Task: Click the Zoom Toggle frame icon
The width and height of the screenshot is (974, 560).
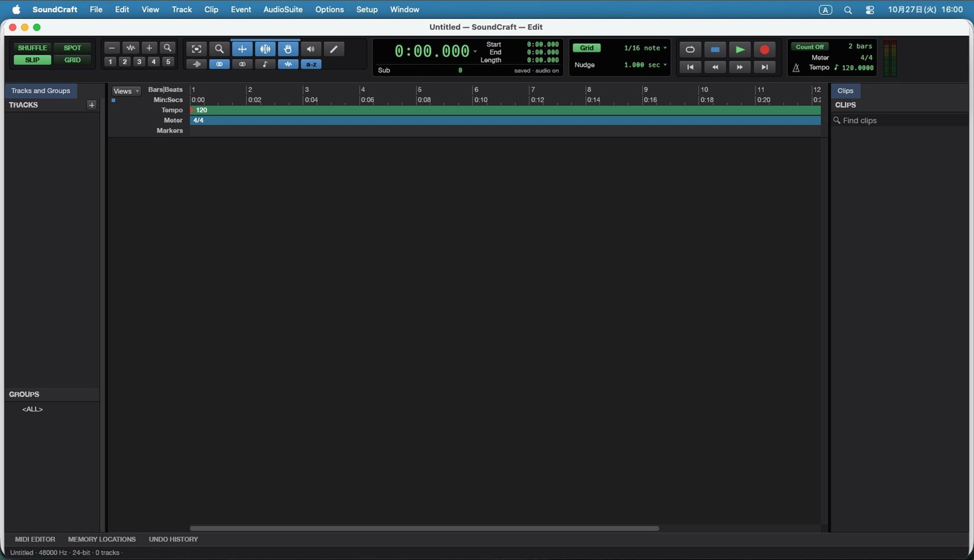Action: pyautogui.click(x=196, y=49)
